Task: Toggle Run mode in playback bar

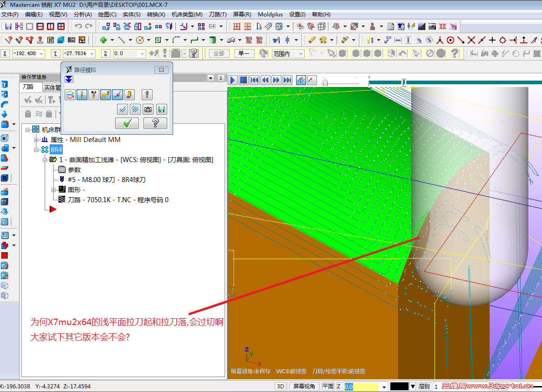Action: click(312, 80)
